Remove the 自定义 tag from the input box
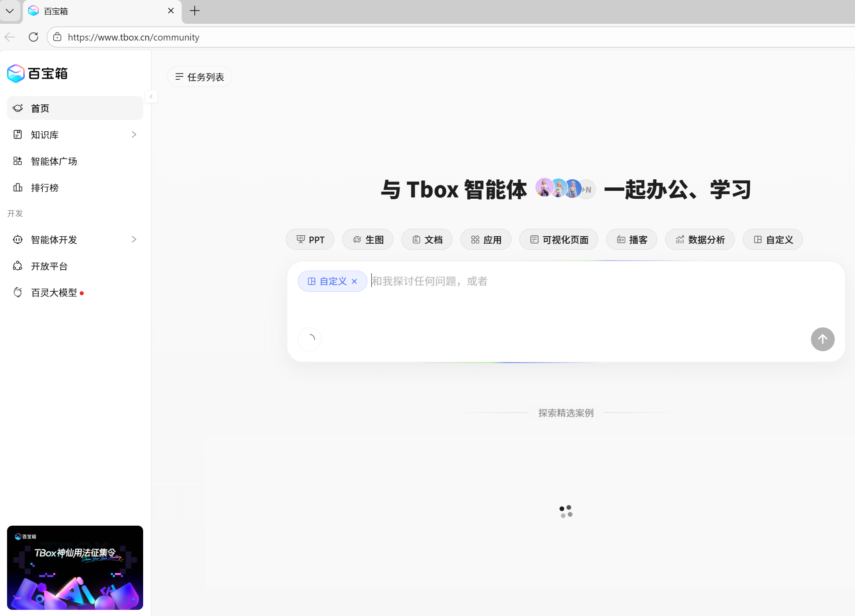This screenshot has height=616, width=855. point(355,281)
